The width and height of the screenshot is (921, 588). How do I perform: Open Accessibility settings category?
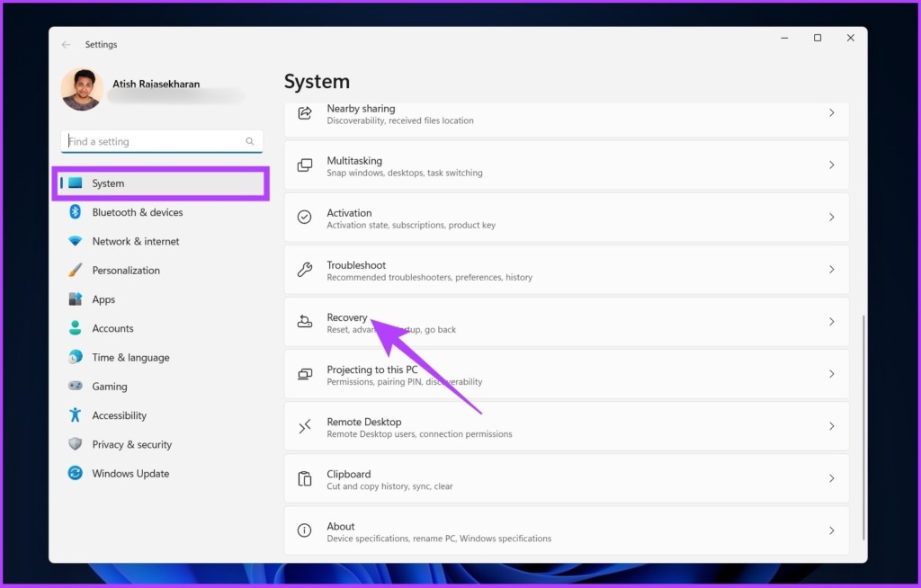pos(161,415)
